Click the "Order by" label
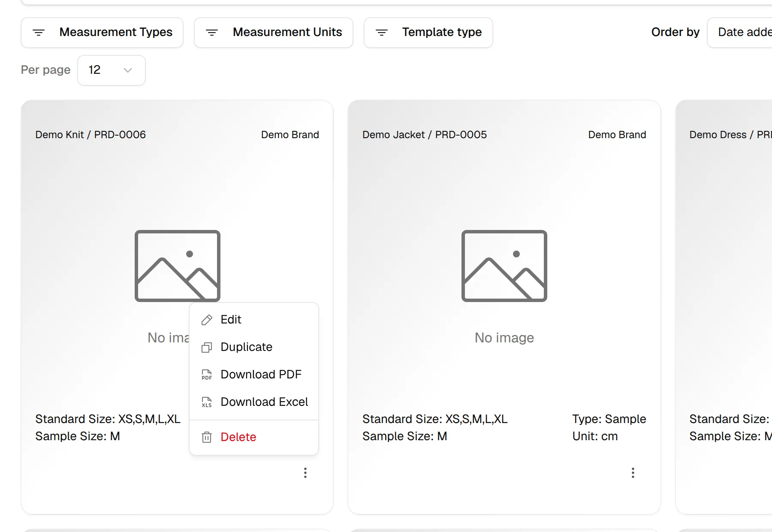Screen dimensions: 772x532 click(675, 32)
